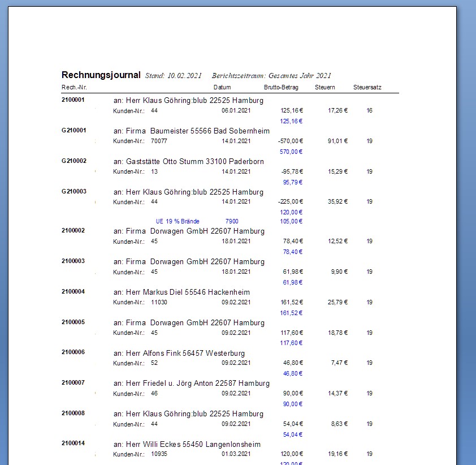Click the Willi Eckes Langenlonsheim recipient line
This screenshot has width=476, height=465.
[x=187, y=445]
